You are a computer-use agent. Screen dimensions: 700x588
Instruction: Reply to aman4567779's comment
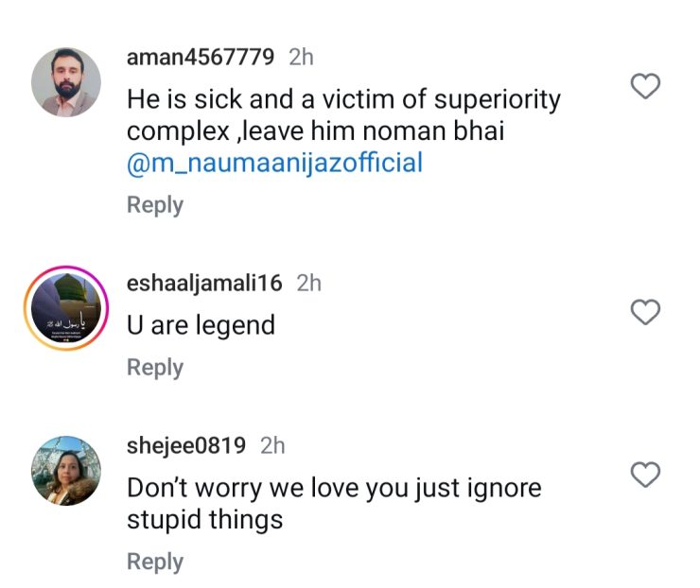155,205
